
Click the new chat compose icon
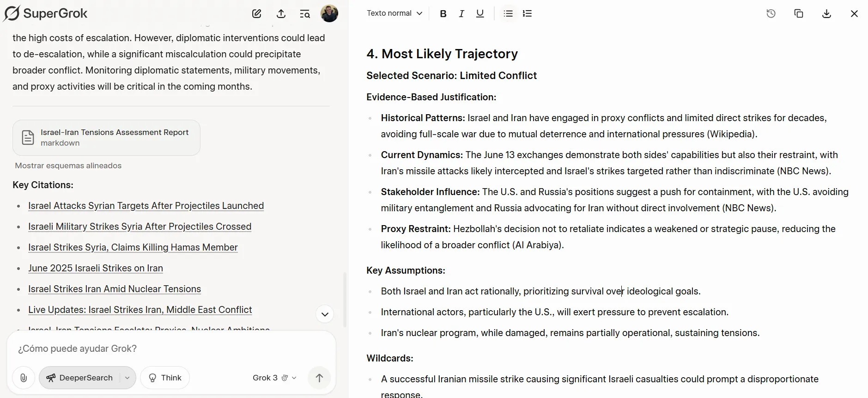(257, 14)
